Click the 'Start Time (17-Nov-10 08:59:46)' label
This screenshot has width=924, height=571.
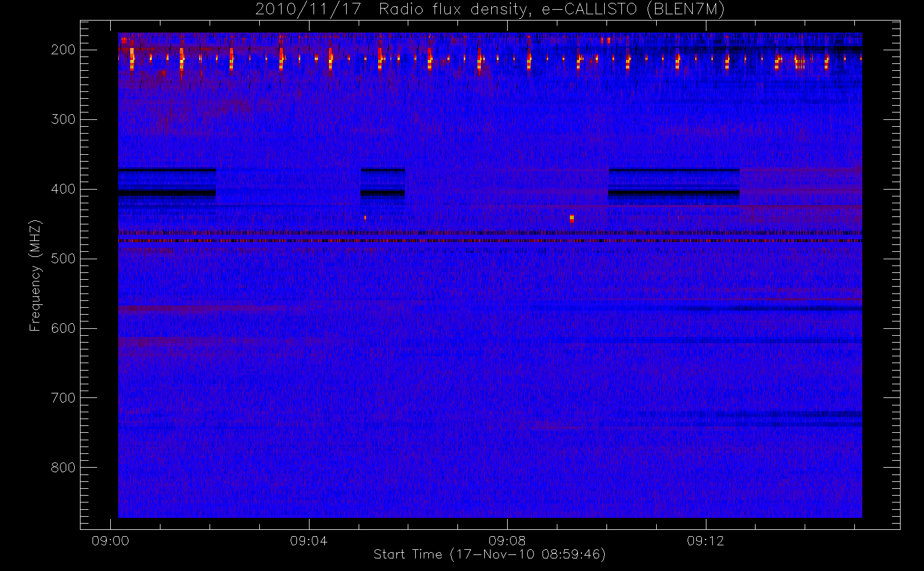click(x=489, y=554)
